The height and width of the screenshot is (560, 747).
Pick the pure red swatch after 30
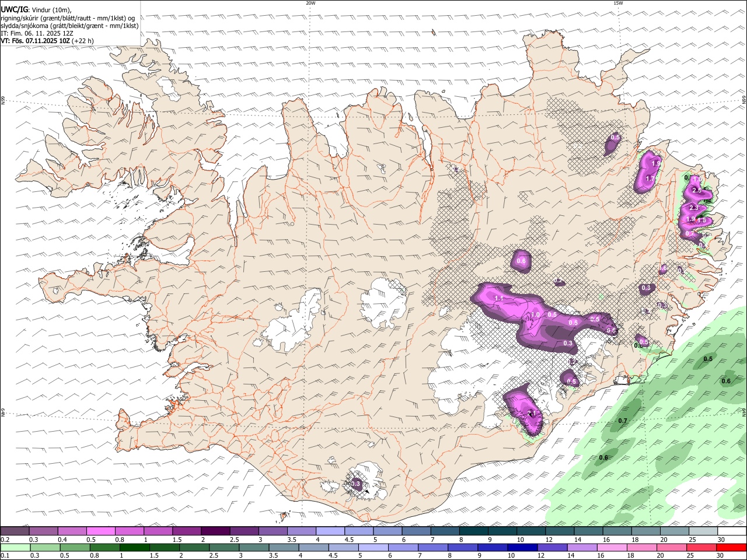[731, 547]
